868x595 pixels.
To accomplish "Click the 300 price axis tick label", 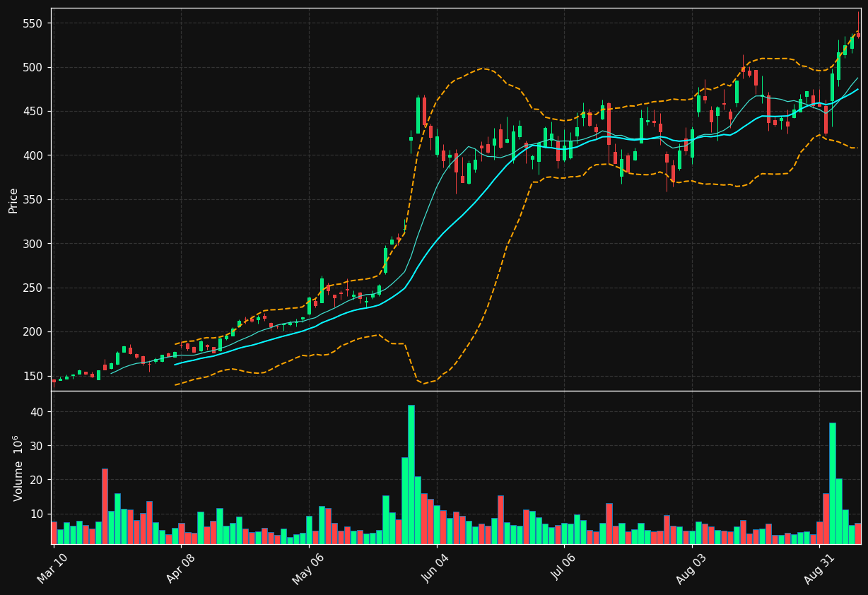I will pos(33,244).
